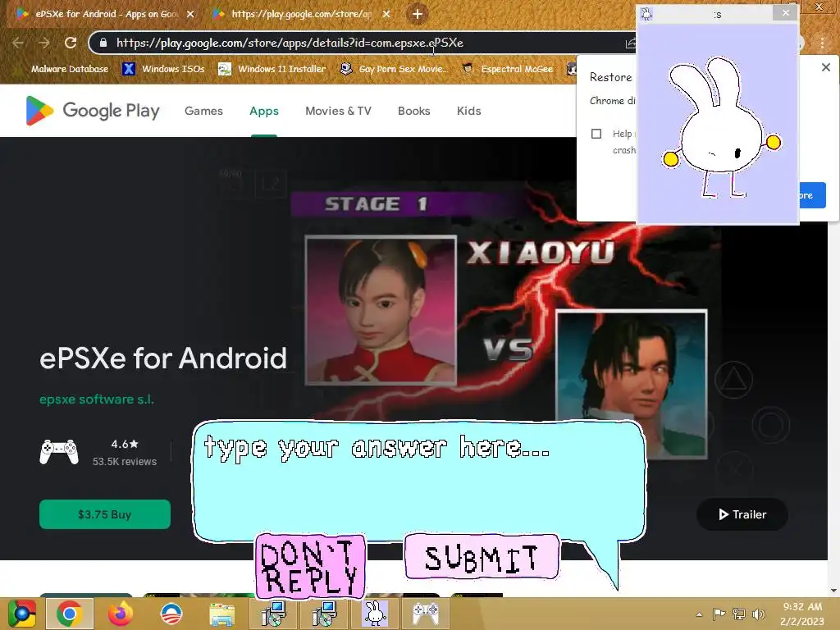Click the taskbar clock showing 9:32 AM
The height and width of the screenshot is (630, 840).
[x=802, y=614]
